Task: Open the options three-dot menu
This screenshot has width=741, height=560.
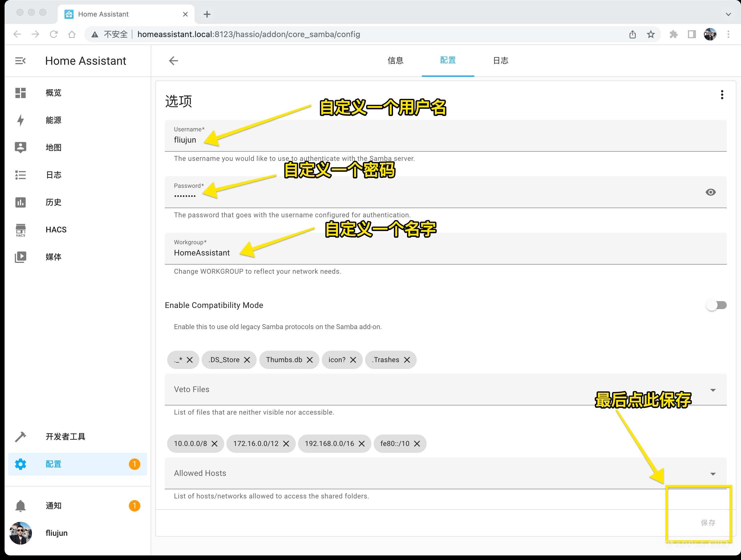Action: 722,95
